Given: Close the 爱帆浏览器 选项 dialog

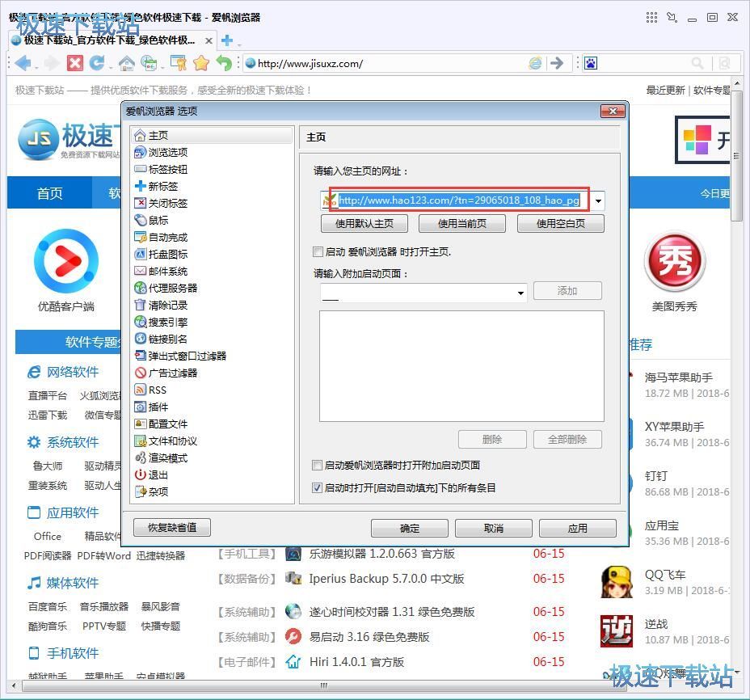Looking at the screenshot, I should tap(613, 111).
